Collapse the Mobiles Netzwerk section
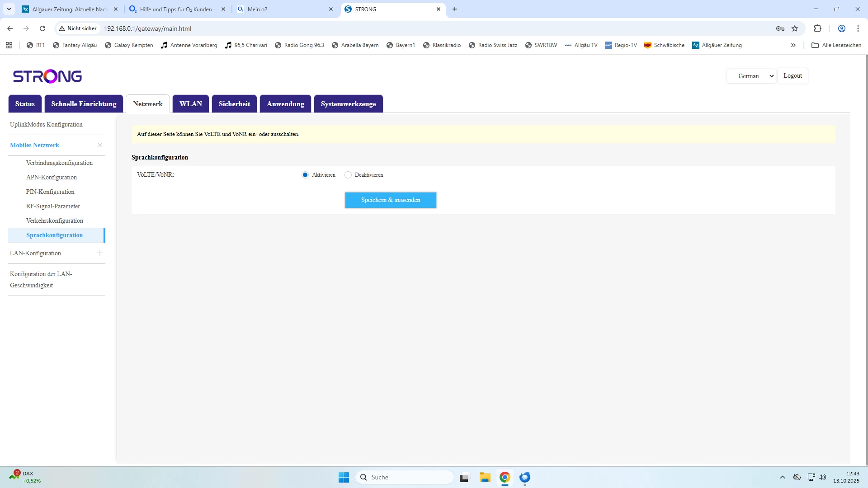The image size is (868, 488). 100,145
